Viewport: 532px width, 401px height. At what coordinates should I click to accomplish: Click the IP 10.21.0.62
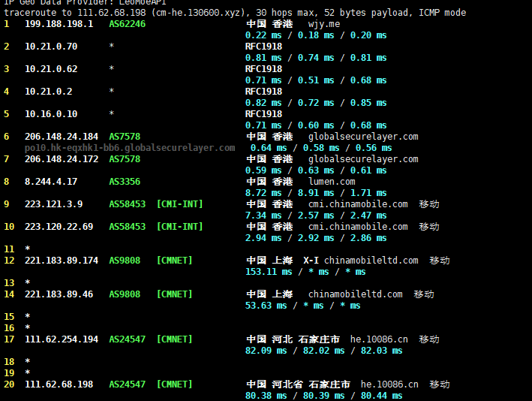point(51,69)
